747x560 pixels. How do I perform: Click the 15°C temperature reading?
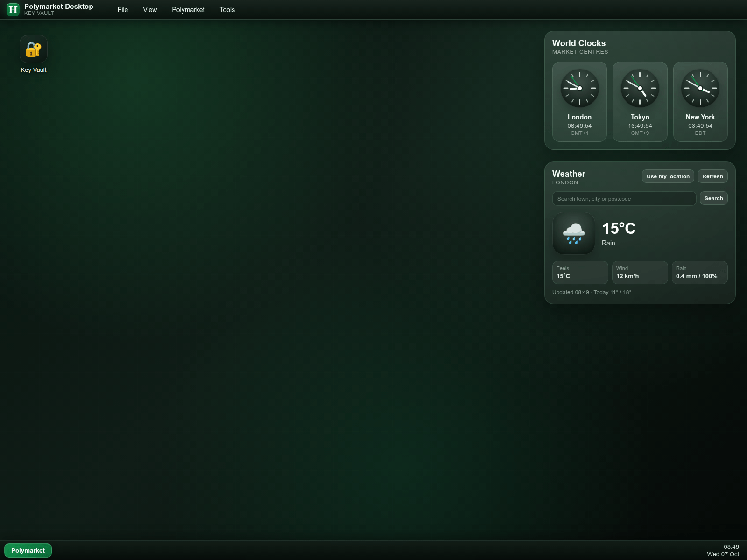(x=619, y=229)
